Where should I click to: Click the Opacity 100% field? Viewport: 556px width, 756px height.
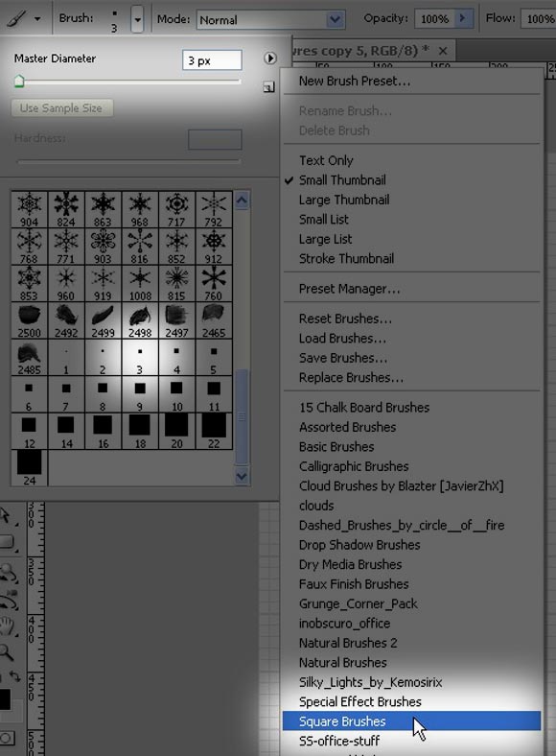(x=434, y=19)
